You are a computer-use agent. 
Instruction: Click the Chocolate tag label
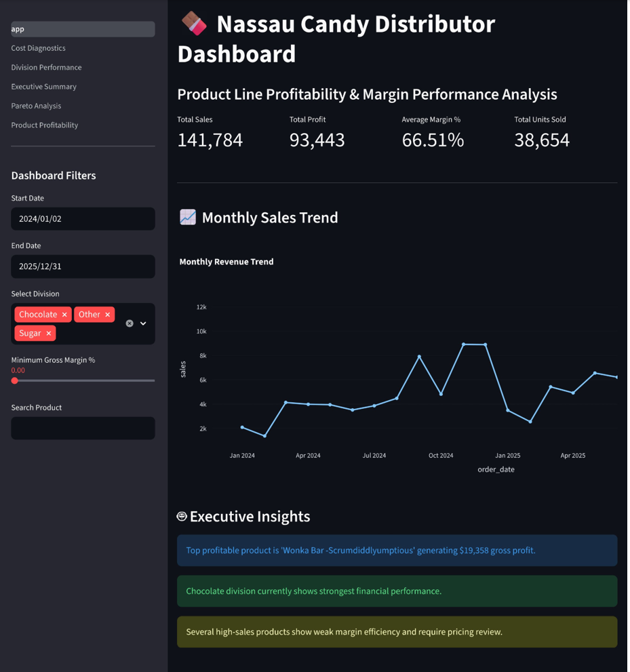pos(38,315)
